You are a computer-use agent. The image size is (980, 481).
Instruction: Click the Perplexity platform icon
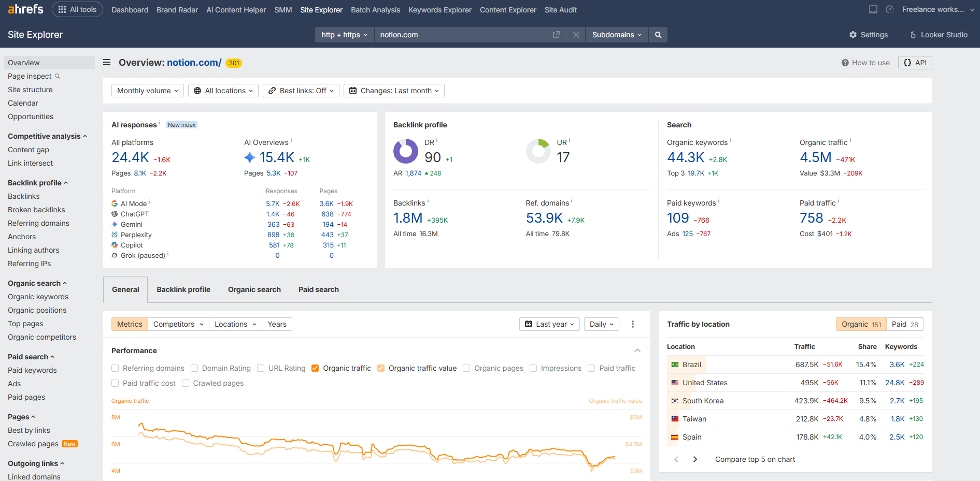click(115, 235)
